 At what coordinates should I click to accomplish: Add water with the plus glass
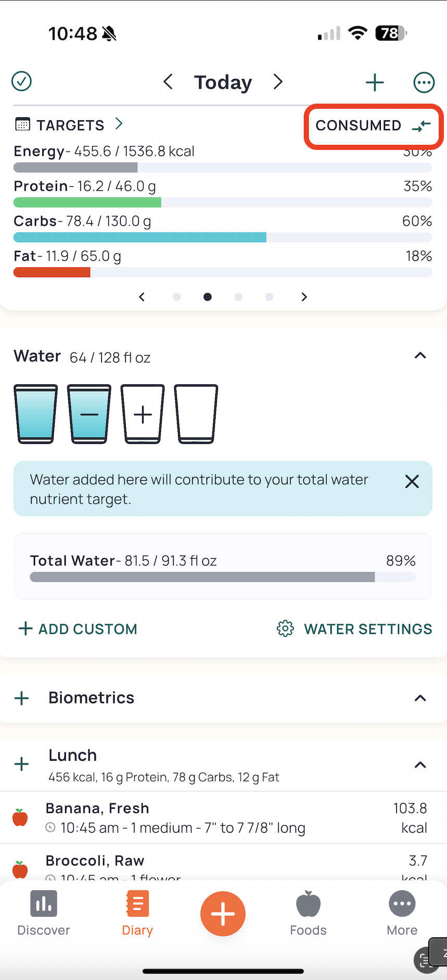click(143, 414)
